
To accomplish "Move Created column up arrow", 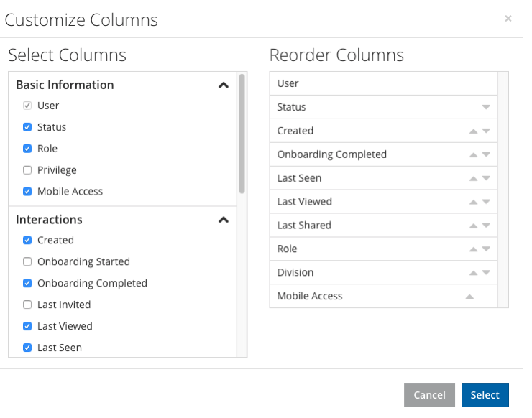I will click(473, 131).
